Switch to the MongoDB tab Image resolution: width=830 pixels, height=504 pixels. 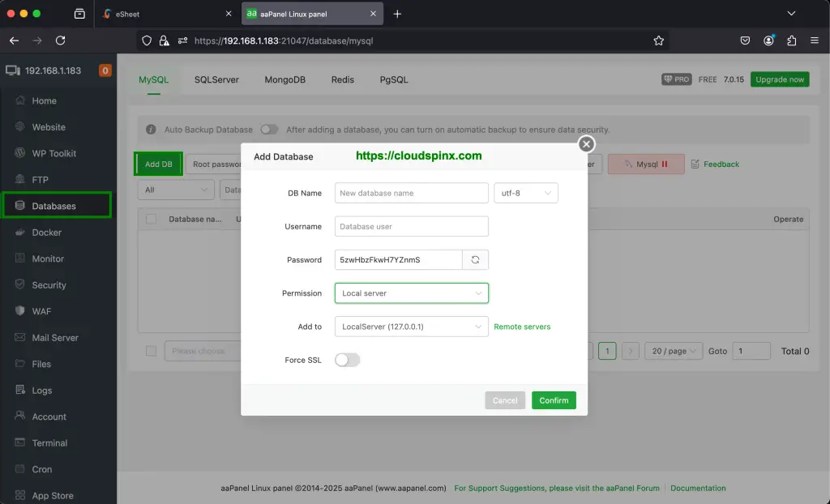pos(285,80)
